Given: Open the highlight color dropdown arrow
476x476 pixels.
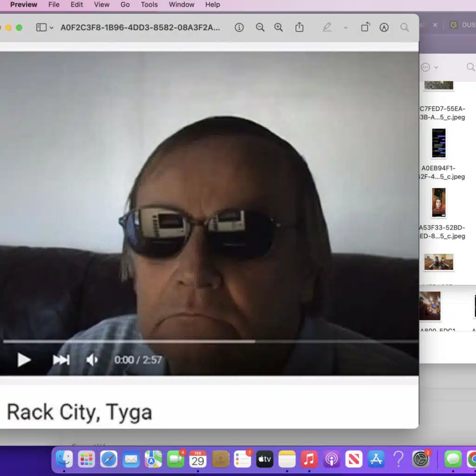Looking at the screenshot, I should pyautogui.click(x=345, y=28).
